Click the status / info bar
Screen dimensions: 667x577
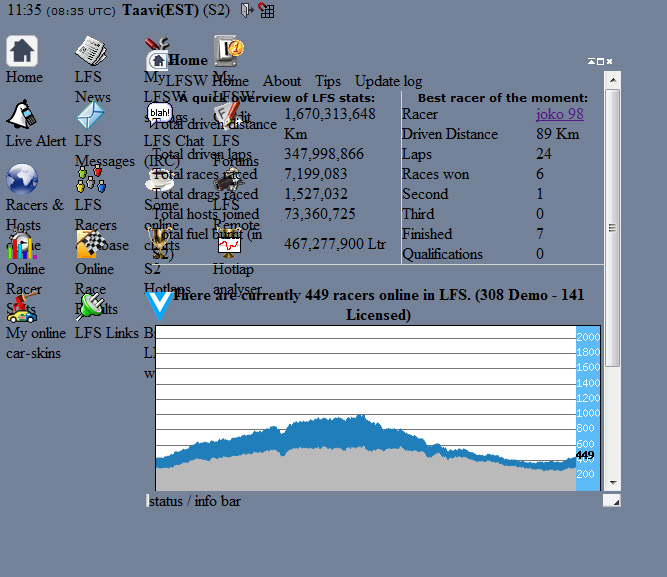click(374, 501)
